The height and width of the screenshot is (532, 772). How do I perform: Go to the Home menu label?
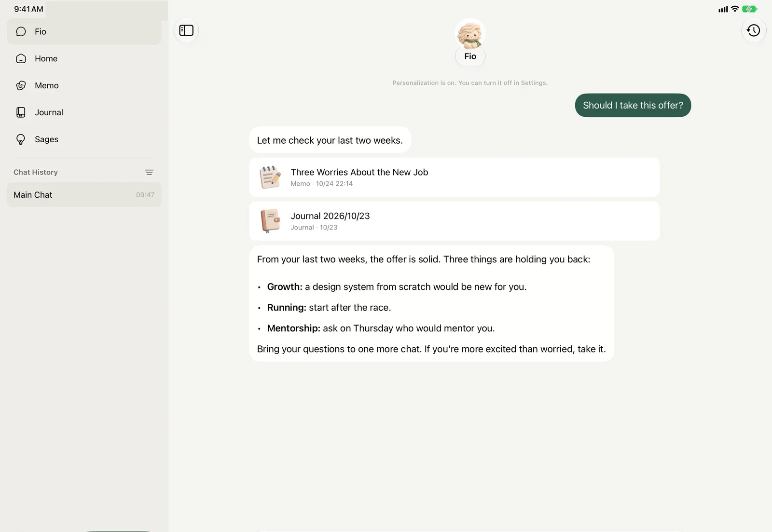[46, 58]
